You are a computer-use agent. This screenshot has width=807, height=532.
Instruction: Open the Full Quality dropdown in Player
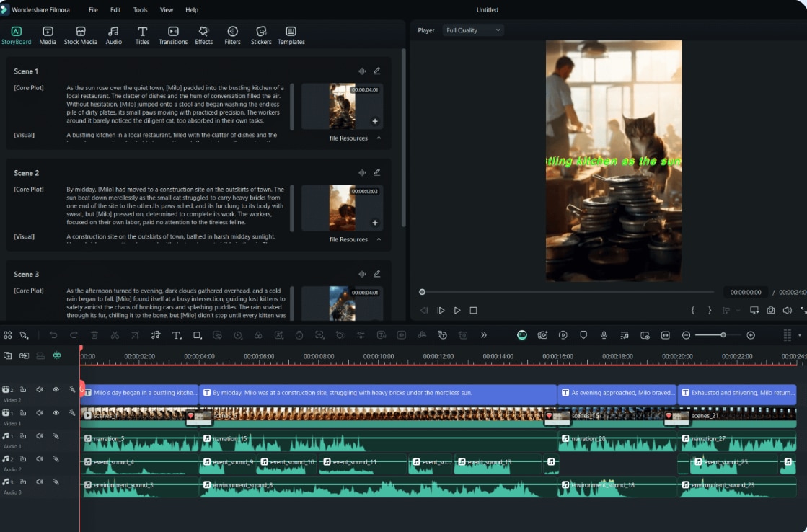[473, 30]
